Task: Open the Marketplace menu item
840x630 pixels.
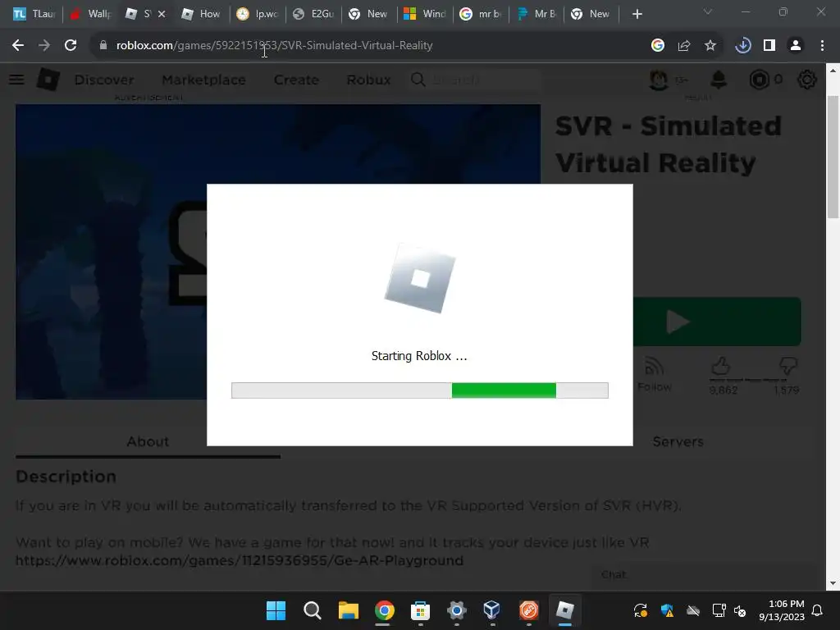Action: click(x=203, y=80)
